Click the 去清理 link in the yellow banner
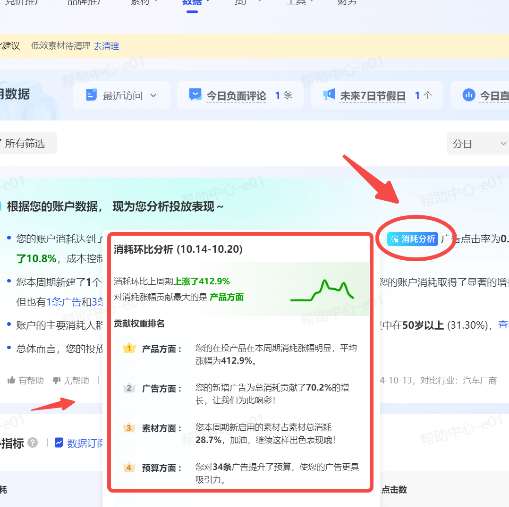The height and width of the screenshot is (507, 509). 106,46
